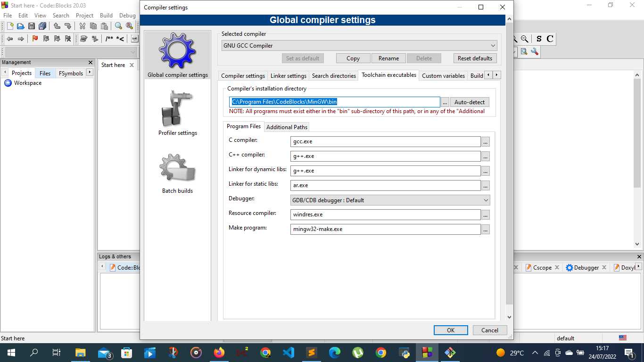The height and width of the screenshot is (362, 644).
Task: Close the Start here editor tab
Action: point(132,65)
